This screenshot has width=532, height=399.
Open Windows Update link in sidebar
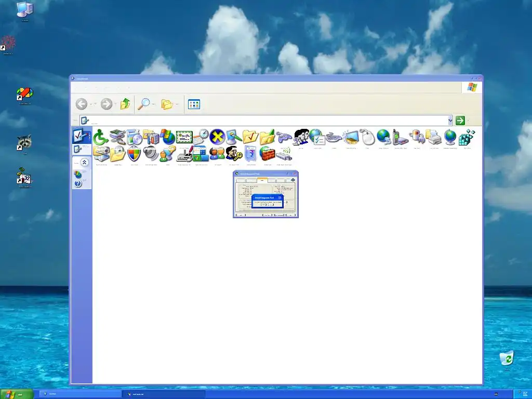[78, 175]
